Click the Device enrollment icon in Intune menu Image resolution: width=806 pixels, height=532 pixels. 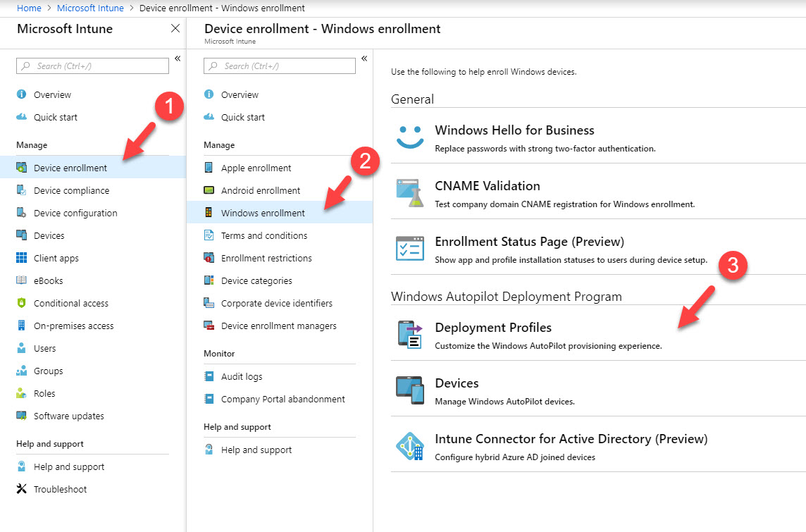coord(22,168)
